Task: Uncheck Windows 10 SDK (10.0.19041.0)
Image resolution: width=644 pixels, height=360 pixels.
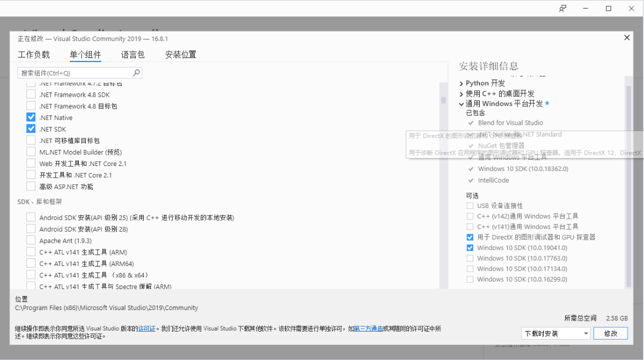Action: point(470,248)
